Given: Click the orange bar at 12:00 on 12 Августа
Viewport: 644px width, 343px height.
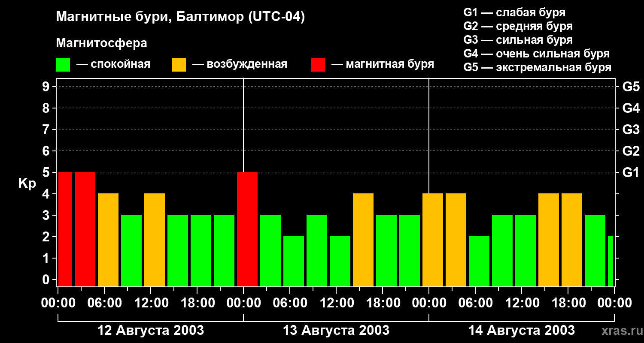Looking at the screenshot, I should pyautogui.click(x=155, y=240).
